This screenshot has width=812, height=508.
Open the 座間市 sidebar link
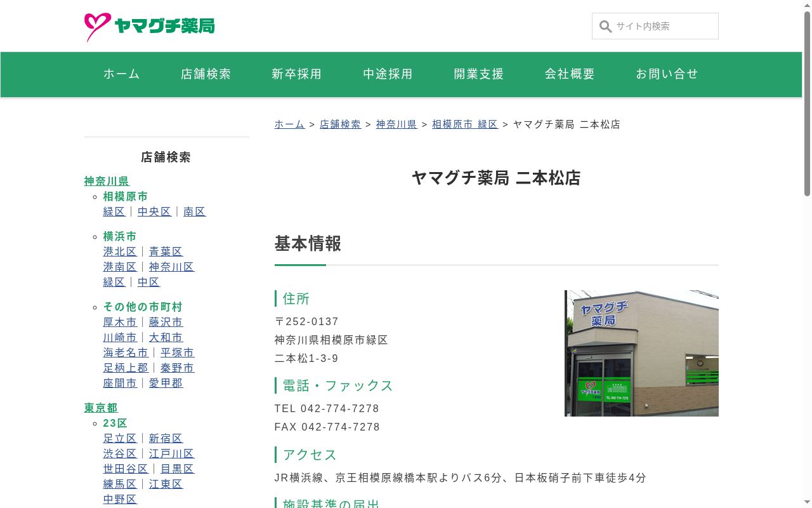click(x=120, y=384)
